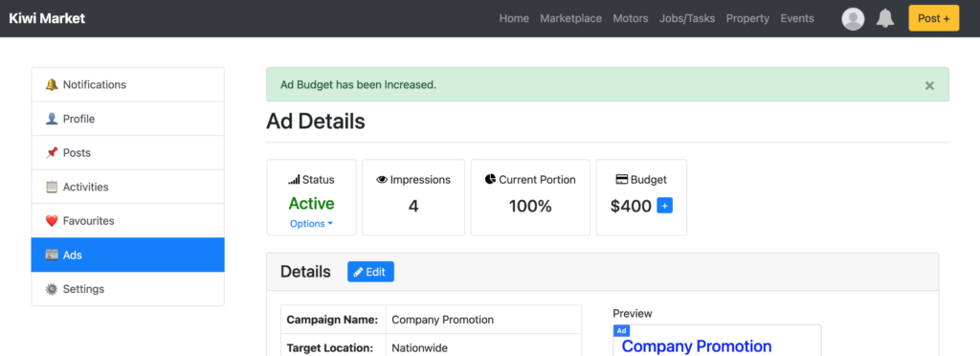
Task: Go to Marketplace in top navigation
Action: coord(570,18)
